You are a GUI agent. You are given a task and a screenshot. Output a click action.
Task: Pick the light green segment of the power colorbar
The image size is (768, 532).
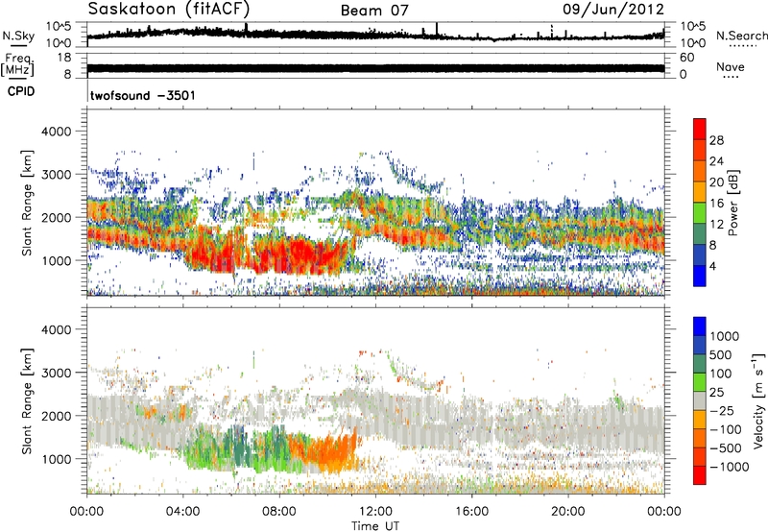tap(700, 213)
